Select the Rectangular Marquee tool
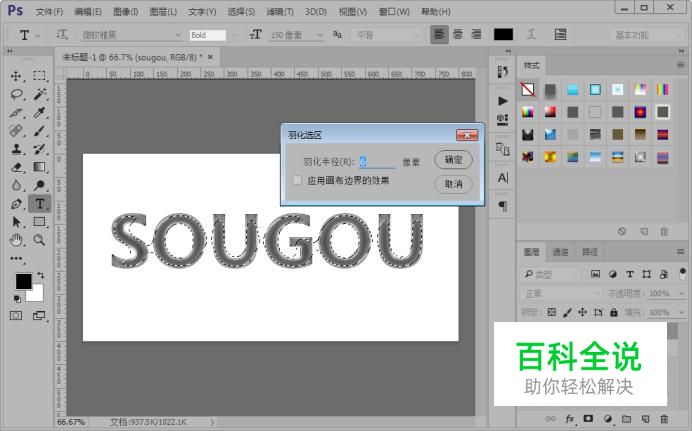Image resolution: width=692 pixels, height=431 pixels. (x=39, y=76)
